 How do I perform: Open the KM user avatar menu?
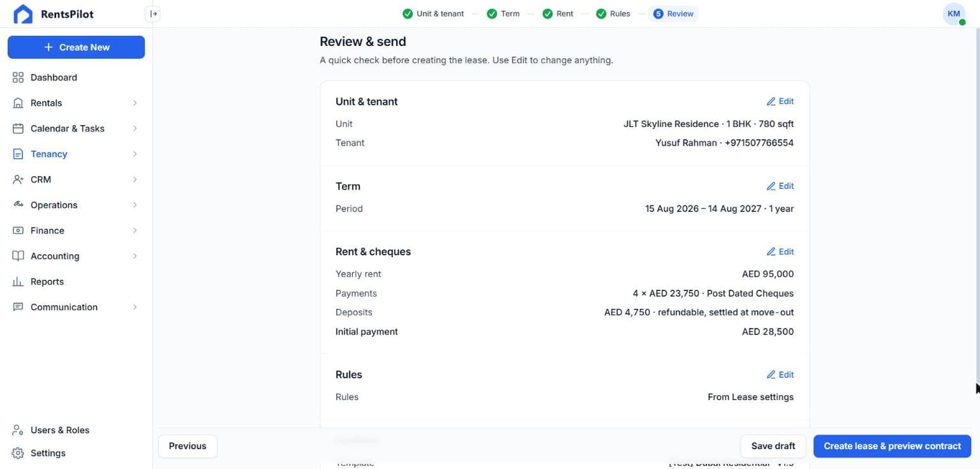(954, 13)
